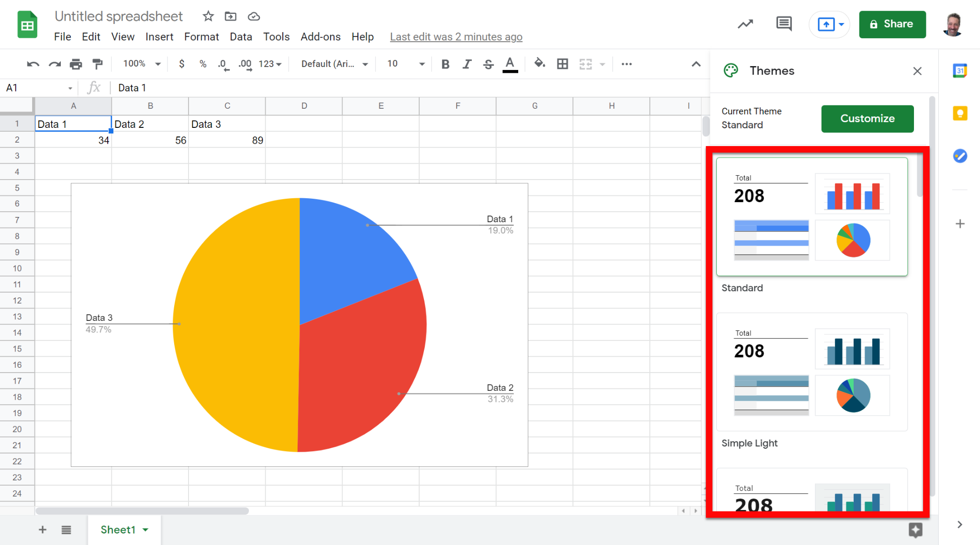Open Google Keep from side panel

(x=959, y=114)
